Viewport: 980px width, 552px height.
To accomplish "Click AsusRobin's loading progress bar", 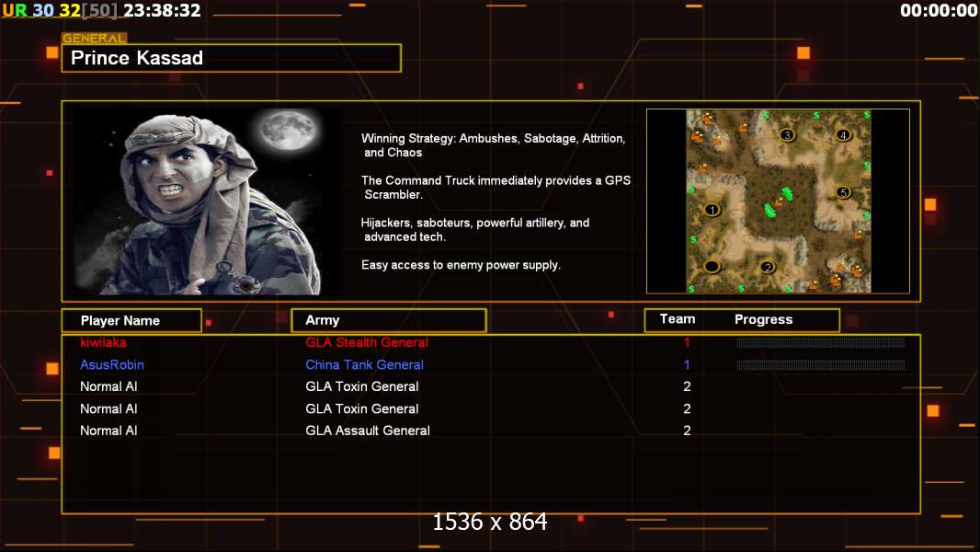I will tap(821, 365).
